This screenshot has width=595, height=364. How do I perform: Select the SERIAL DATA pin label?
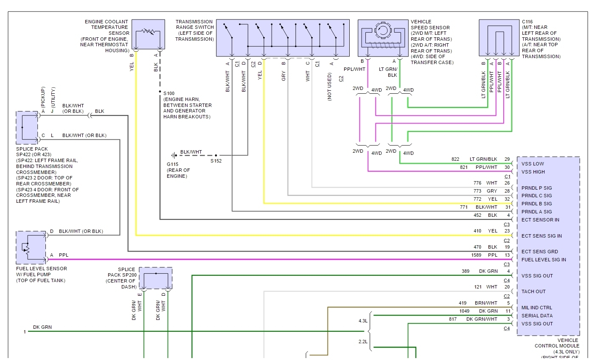[x=537, y=316]
